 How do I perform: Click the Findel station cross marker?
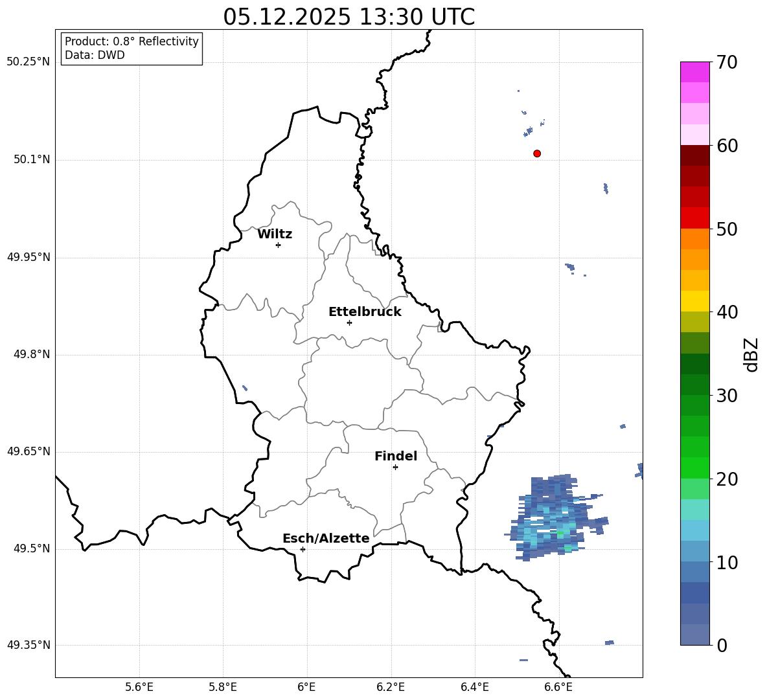pos(395,468)
